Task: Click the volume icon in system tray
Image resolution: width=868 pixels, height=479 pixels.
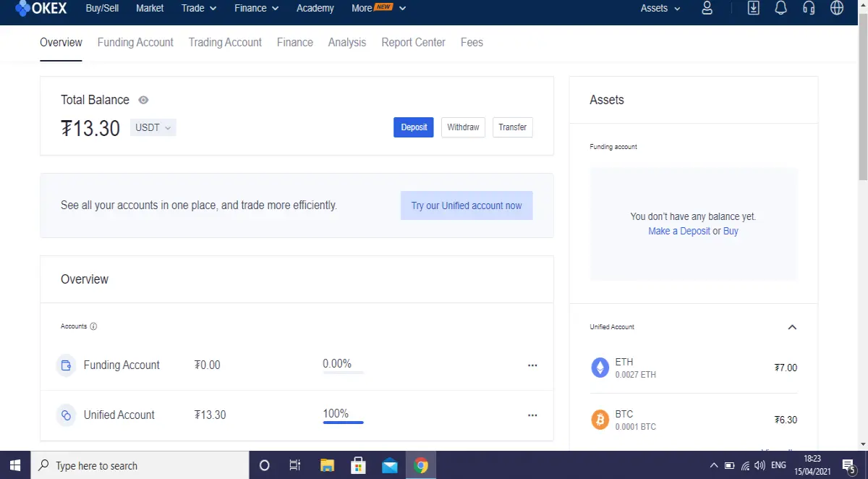Action: (x=759, y=465)
